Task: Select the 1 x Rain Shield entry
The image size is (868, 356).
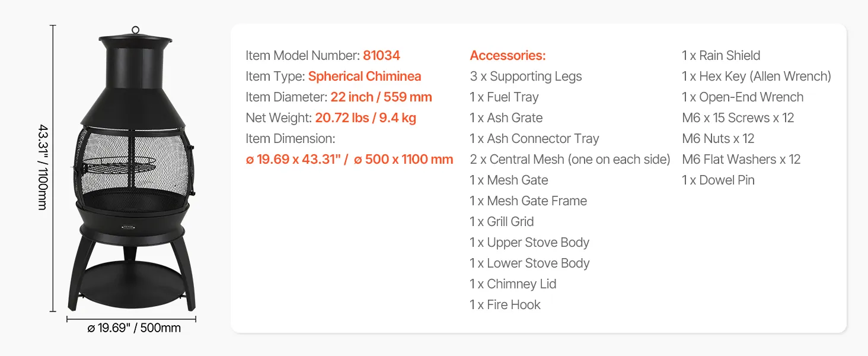Action: [720, 56]
